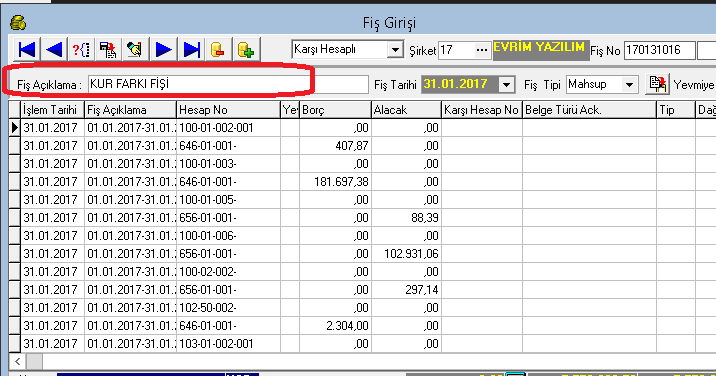Click the Karşı Hesap No column header
Viewport: 716px width, 376px height.
pos(482,110)
